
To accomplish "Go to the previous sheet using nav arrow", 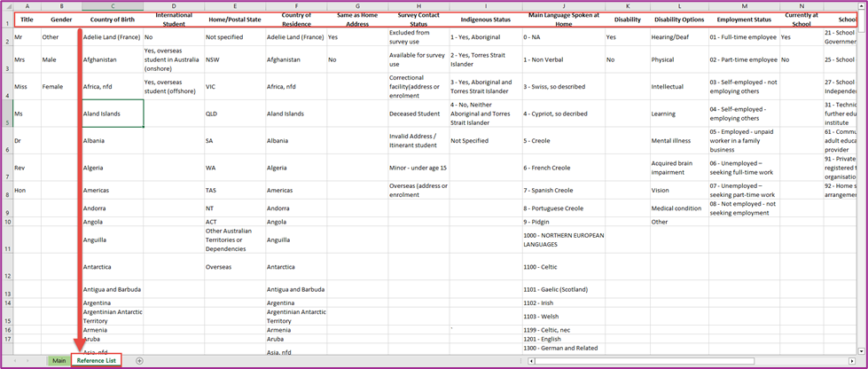I will coord(13,361).
